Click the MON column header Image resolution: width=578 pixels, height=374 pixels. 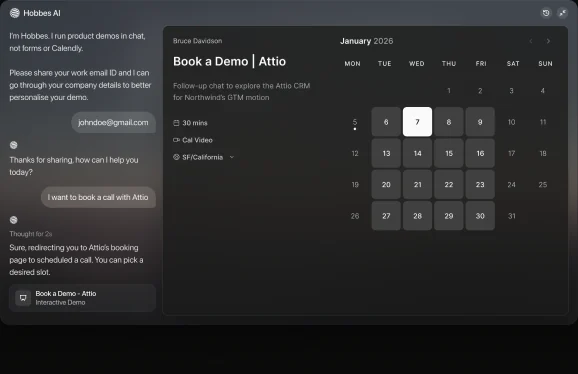[352, 64]
